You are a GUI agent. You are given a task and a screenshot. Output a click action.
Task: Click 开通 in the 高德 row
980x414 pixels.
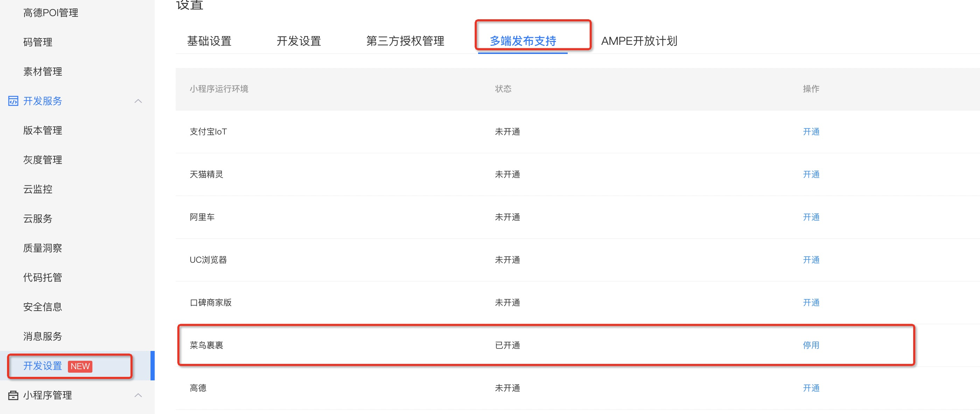811,388
